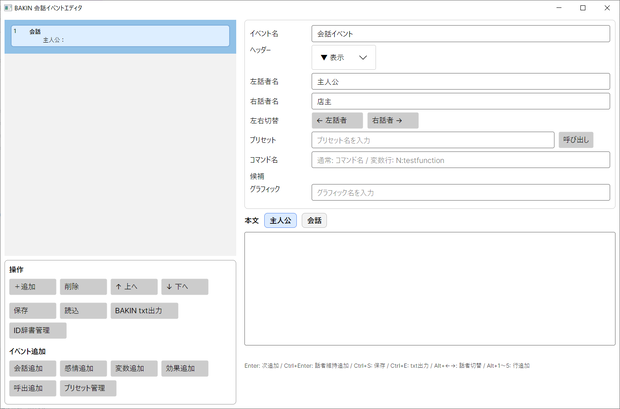The width and height of the screenshot is (620, 409).
Task: Click the 会話追加 button
Action: click(32, 368)
